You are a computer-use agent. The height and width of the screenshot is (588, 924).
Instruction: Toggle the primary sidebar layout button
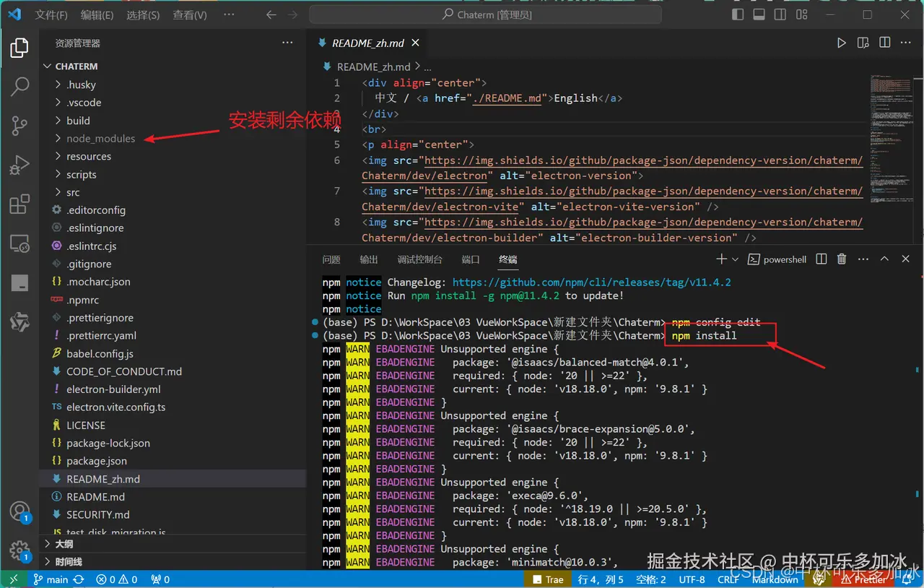pos(738,14)
